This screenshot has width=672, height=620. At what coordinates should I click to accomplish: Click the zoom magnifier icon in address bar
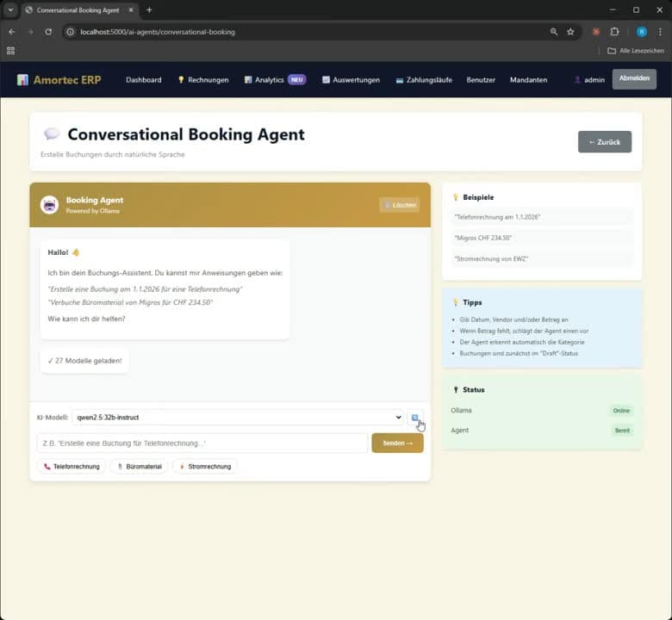(x=554, y=32)
